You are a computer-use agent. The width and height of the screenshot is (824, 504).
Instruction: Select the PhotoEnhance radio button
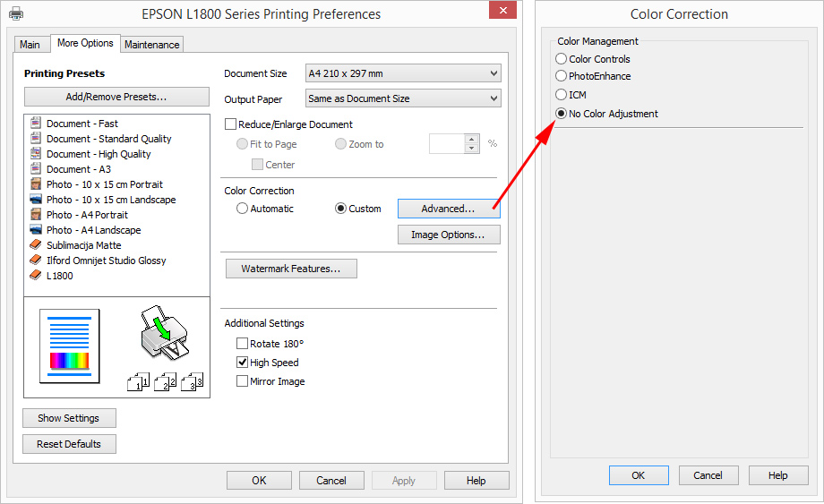point(562,76)
